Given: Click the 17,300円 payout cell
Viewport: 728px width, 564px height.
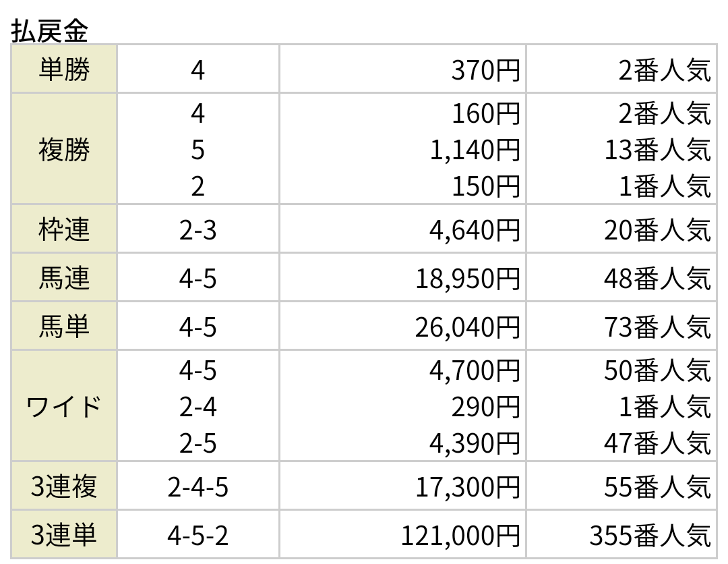Looking at the screenshot, I should click(402, 486).
